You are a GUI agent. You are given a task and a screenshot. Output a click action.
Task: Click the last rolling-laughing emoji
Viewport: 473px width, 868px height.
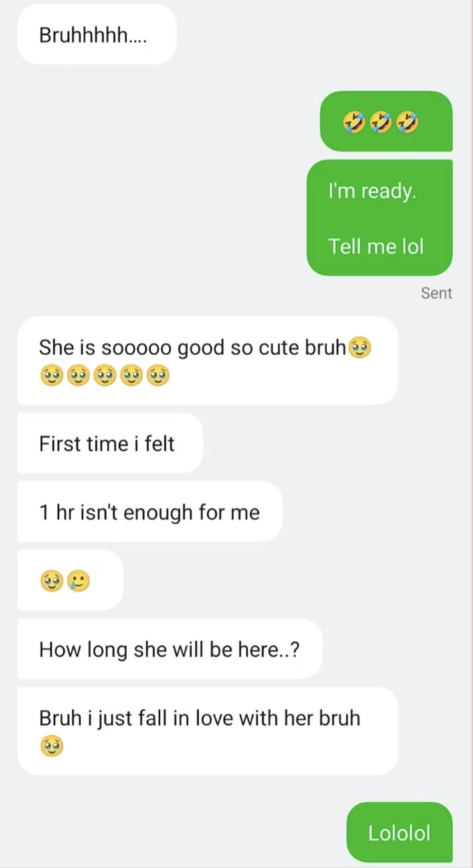407,122
